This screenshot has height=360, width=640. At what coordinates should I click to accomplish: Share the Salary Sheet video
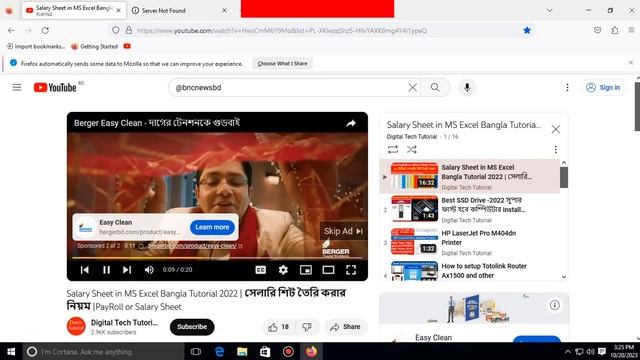click(345, 327)
